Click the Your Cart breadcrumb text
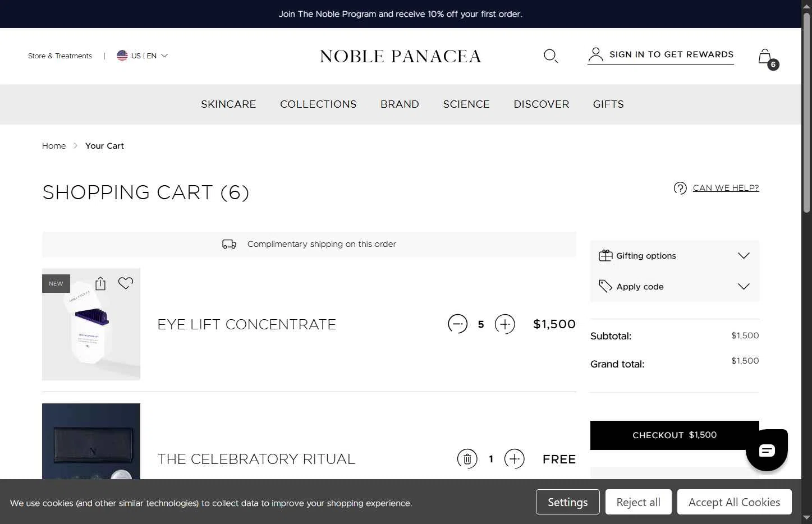 pyautogui.click(x=104, y=146)
